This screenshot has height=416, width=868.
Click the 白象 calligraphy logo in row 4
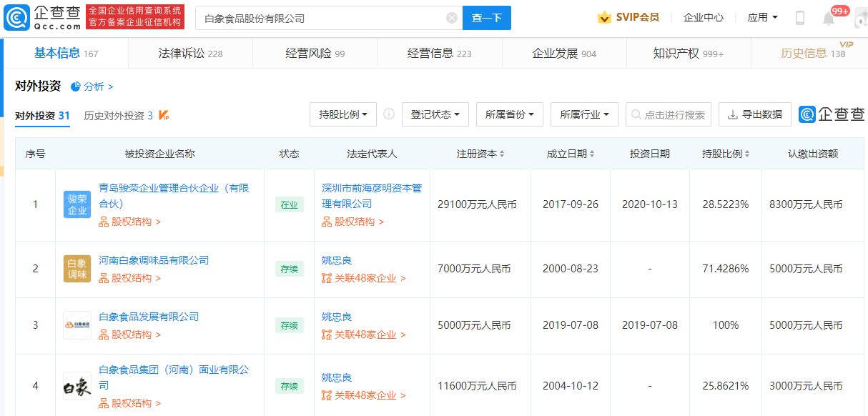tap(77, 386)
